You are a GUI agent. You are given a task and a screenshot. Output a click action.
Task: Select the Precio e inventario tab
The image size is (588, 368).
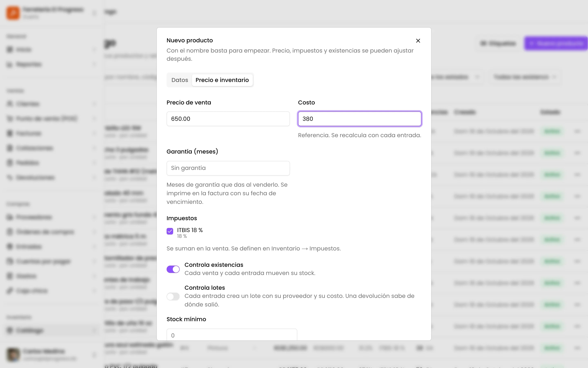(222, 80)
